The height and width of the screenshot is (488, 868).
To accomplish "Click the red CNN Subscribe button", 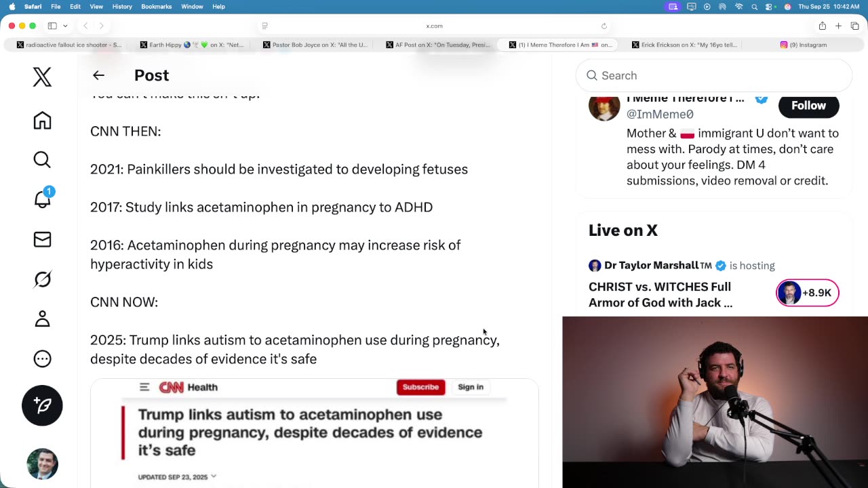I will (x=420, y=387).
